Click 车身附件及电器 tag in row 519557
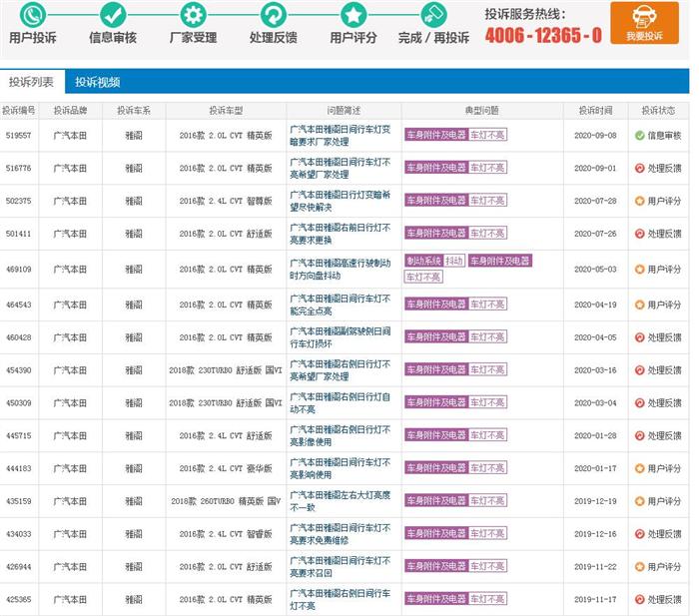Image resolution: width=699 pixels, height=616 pixels. pyautogui.click(x=436, y=135)
